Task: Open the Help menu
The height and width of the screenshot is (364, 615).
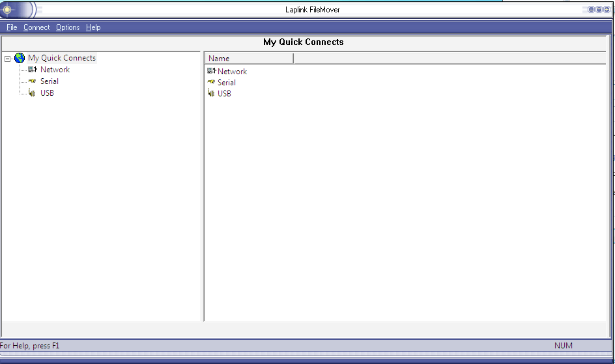Action: click(93, 27)
